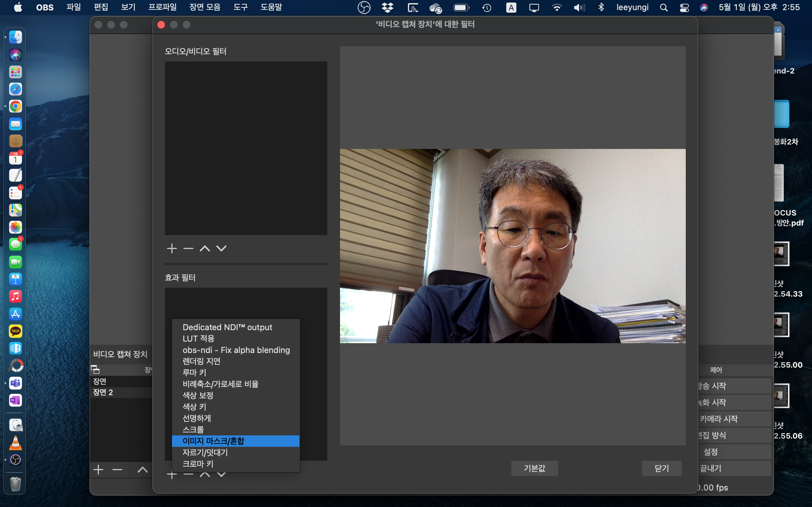Open the 프로파일 menu bar item

[x=162, y=7]
